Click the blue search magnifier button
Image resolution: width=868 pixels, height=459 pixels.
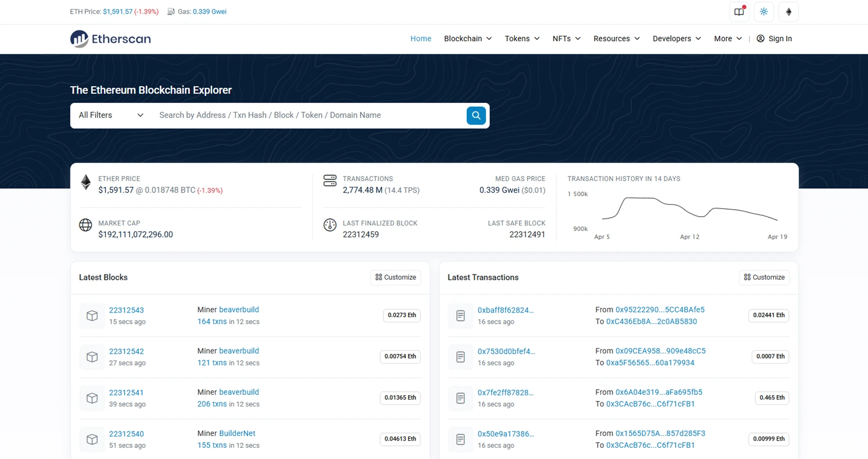[476, 115]
